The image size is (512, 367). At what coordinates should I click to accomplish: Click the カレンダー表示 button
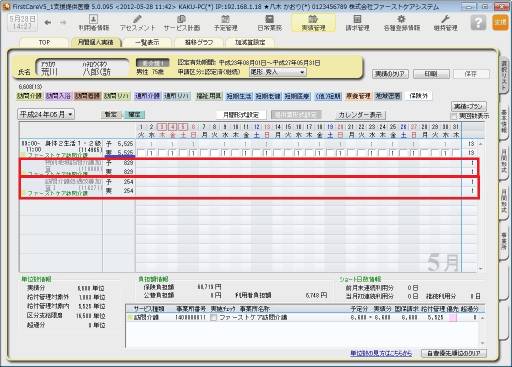[360, 115]
